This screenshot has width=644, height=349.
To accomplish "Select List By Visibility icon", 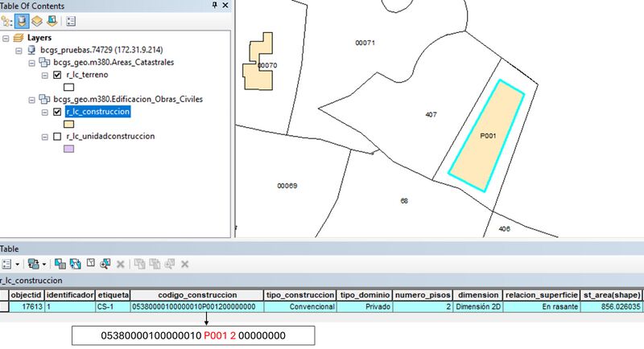I will pyautogui.click(x=37, y=22).
